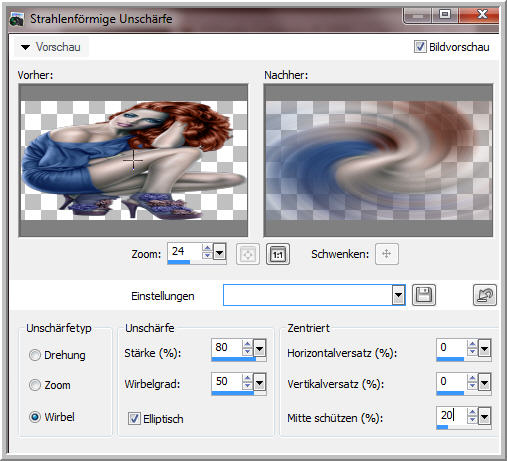
Task: Click the Vorher preview image
Action: 133,160
